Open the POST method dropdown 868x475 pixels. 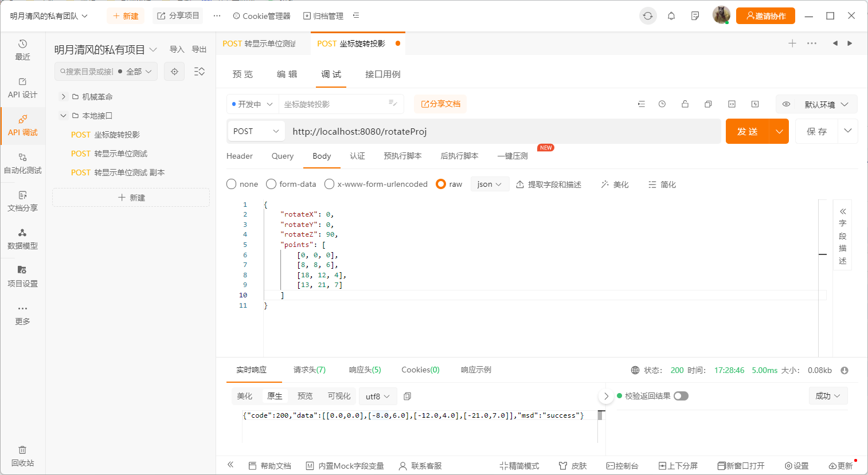256,131
